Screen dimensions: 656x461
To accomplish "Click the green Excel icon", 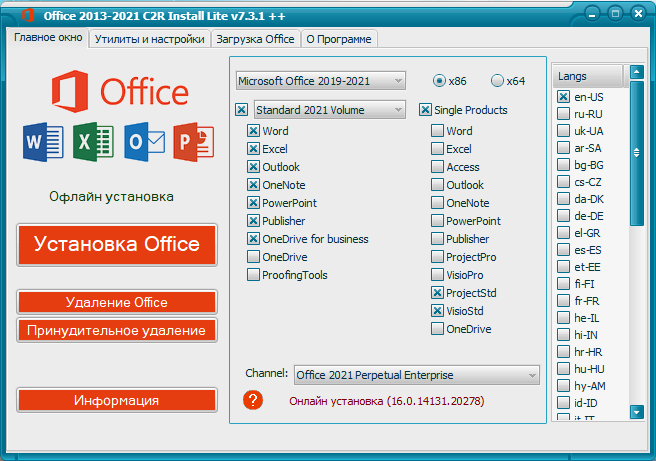I will pos(93,142).
